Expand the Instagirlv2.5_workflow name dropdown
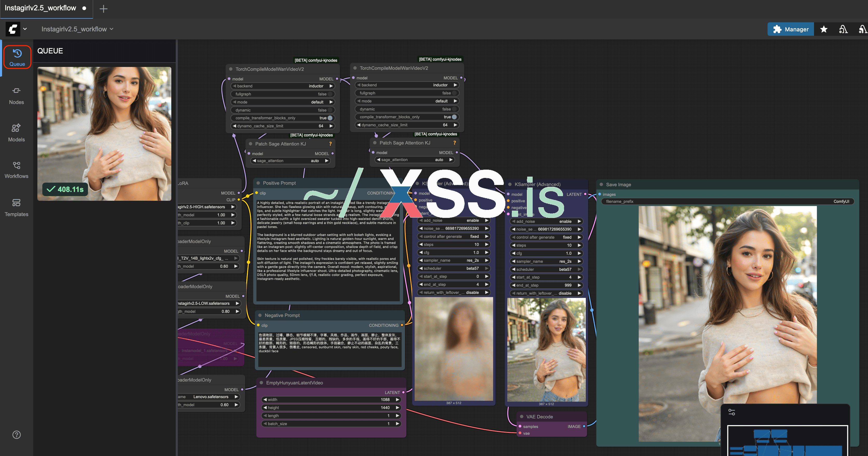Image resolution: width=868 pixels, height=456 pixels. click(112, 29)
